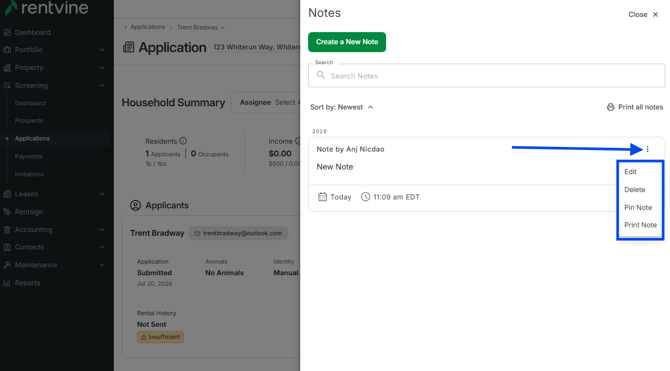Click the printer icon for Print all notes
This screenshot has height=371, width=670.
pyautogui.click(x=611, y=107)
